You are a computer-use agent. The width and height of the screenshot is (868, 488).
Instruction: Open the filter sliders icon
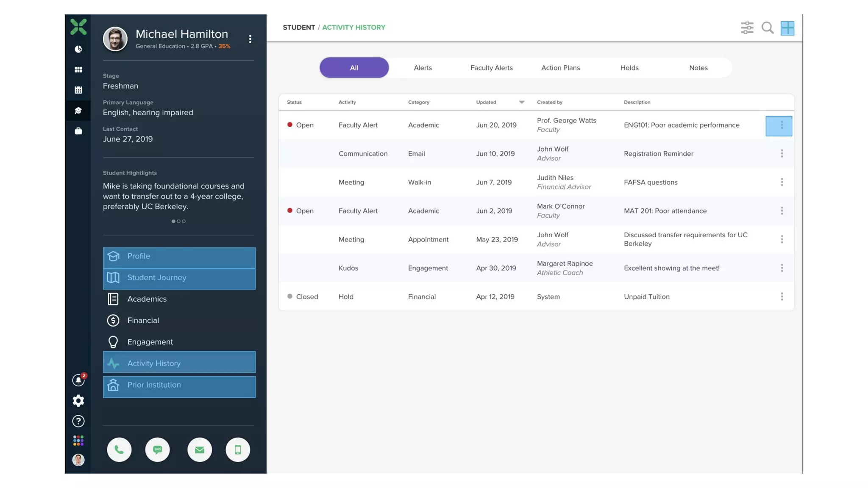click(747, 28)
